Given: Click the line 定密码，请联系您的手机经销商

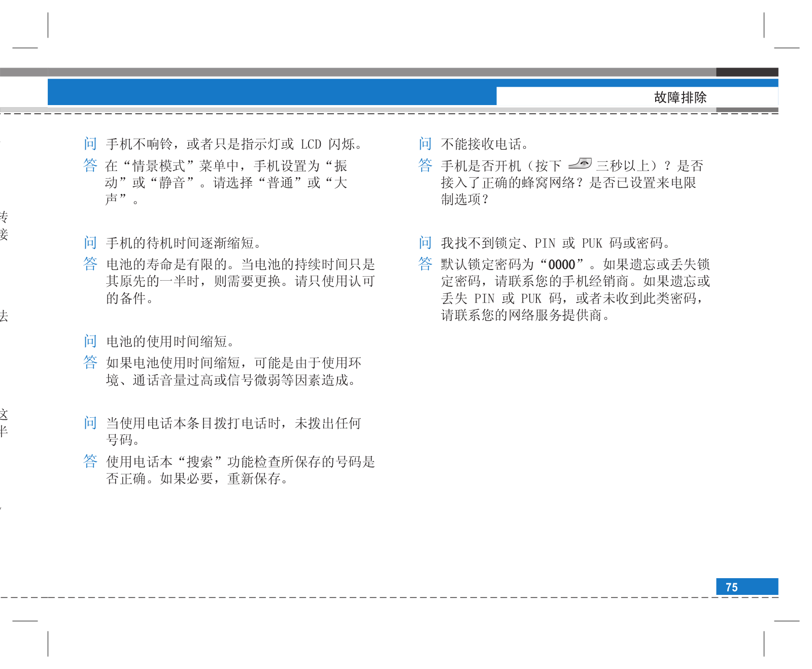Looking at the screenshot, I should pyautogui.click(x=576, y=281).
